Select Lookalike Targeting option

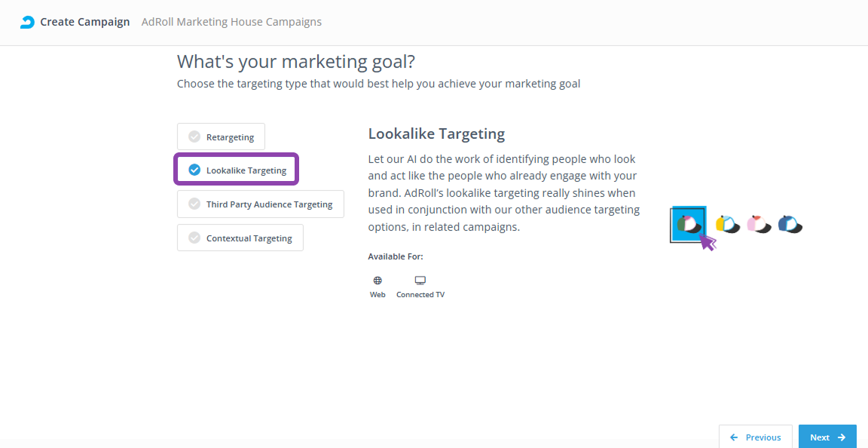pyautogui.click(x=237, y=170)
